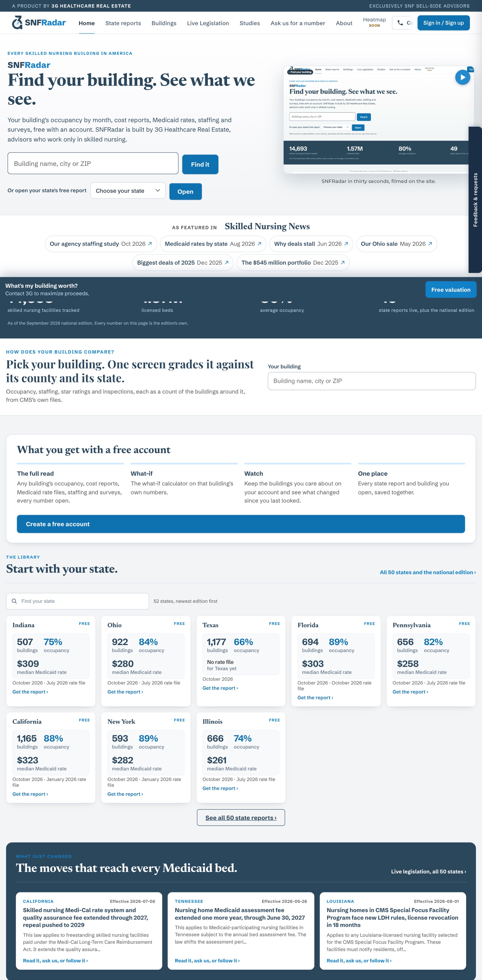Open the Buildings nav item
Image resolution: width=482 pixels, height=980 pixels.
pyautogui.click(x=164, y=23)
